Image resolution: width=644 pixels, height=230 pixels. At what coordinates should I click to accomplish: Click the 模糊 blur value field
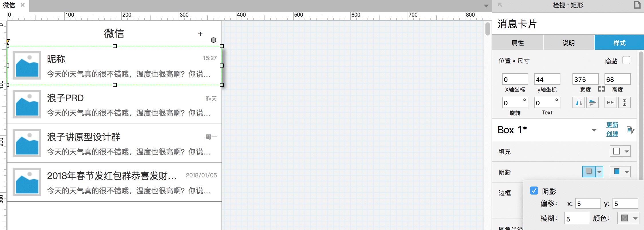[x=577, y=219]
